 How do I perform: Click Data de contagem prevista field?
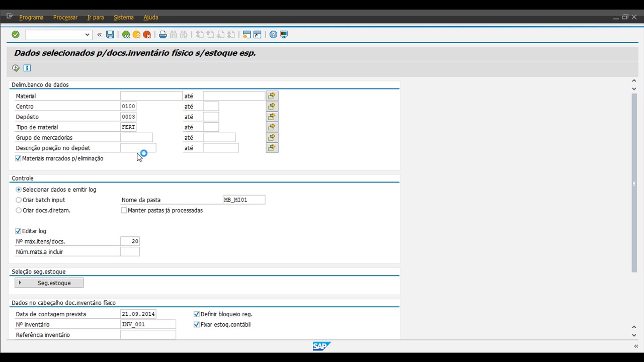[138, 314]
